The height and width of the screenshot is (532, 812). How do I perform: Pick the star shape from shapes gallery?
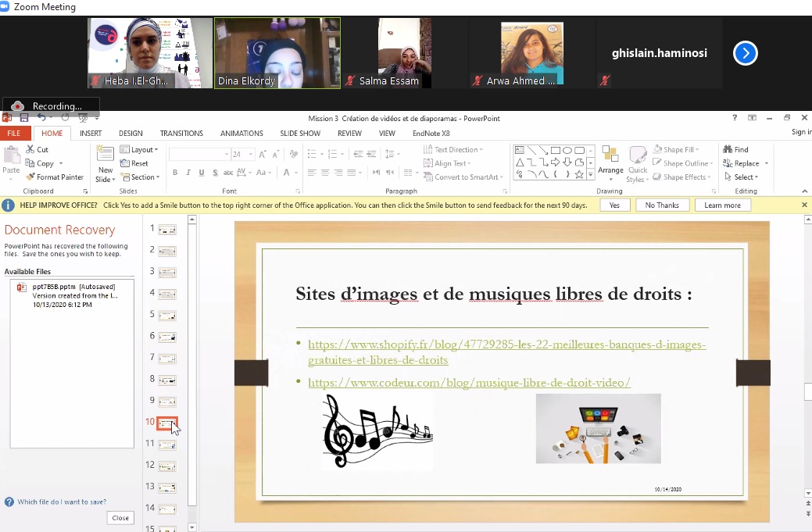(579, 175)
